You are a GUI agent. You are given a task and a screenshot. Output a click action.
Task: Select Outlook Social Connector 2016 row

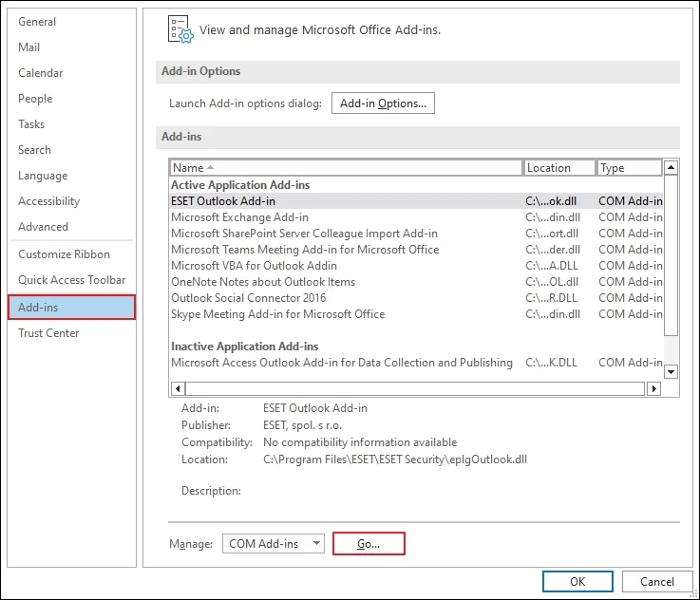tap(416, 298)
